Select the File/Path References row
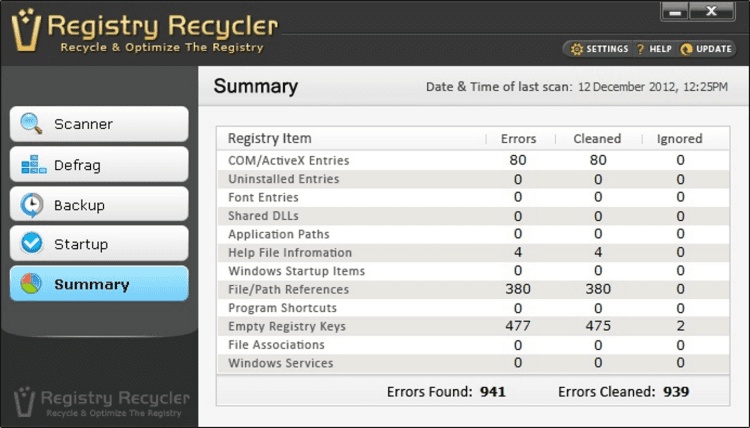750x428 pixels. tap(473, 289)
